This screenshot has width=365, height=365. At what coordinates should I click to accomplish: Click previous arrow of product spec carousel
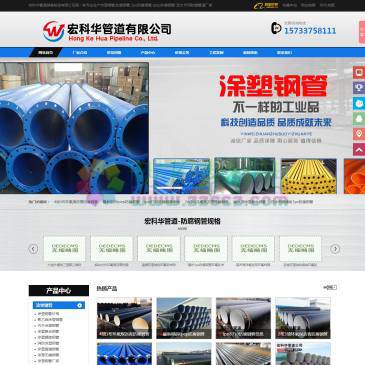pyautogui.click(x=33, y=249)
